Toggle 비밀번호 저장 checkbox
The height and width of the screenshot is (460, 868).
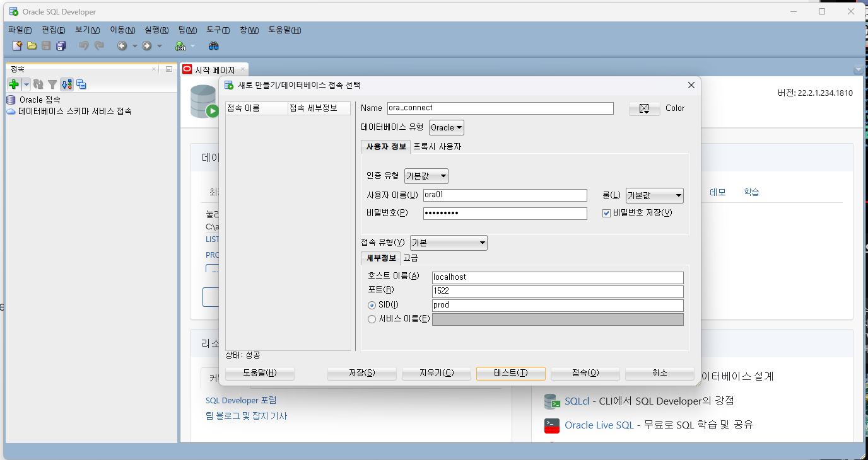607,213
